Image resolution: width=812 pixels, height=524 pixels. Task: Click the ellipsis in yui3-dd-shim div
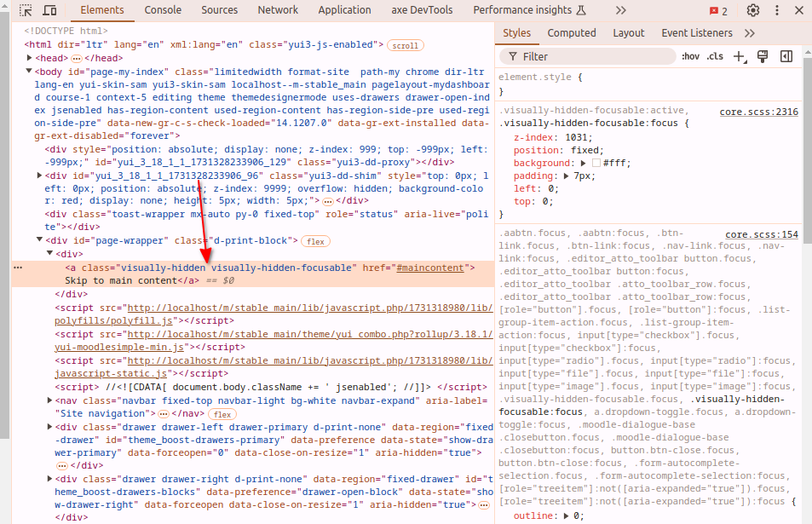tap(328, 201)
